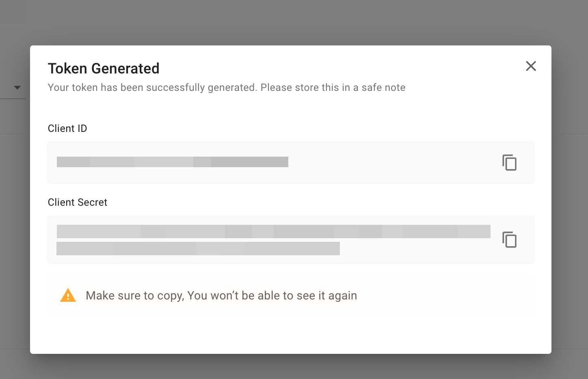The height and width of the screenshot is (379, 588).
Task: Select the first line of Client Secret
Action: click(274, 231)
